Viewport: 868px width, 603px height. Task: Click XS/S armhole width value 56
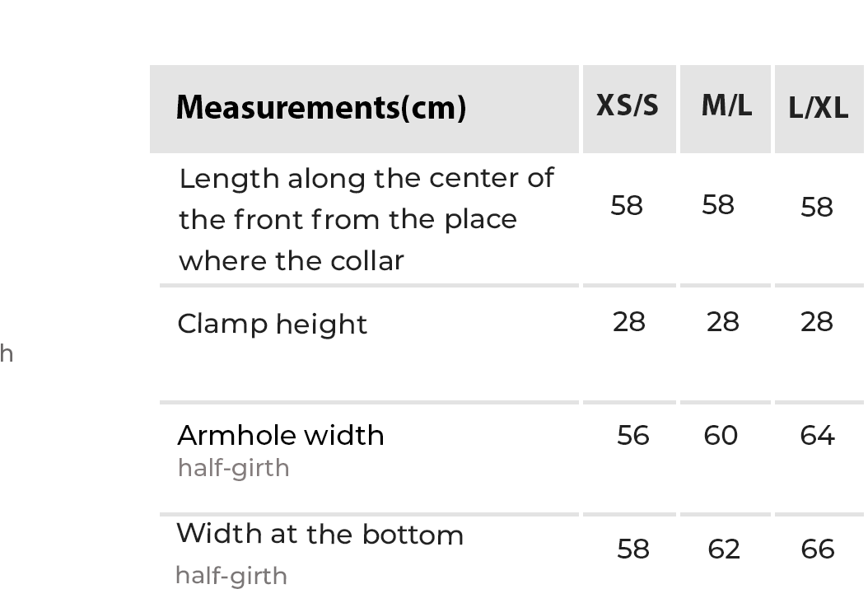point(633,435)
